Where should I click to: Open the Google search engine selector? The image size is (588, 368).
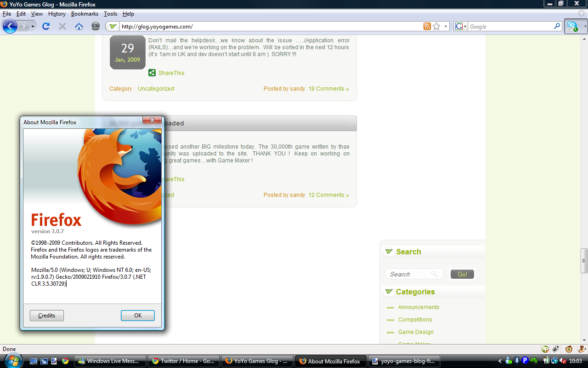coord(461,27)
